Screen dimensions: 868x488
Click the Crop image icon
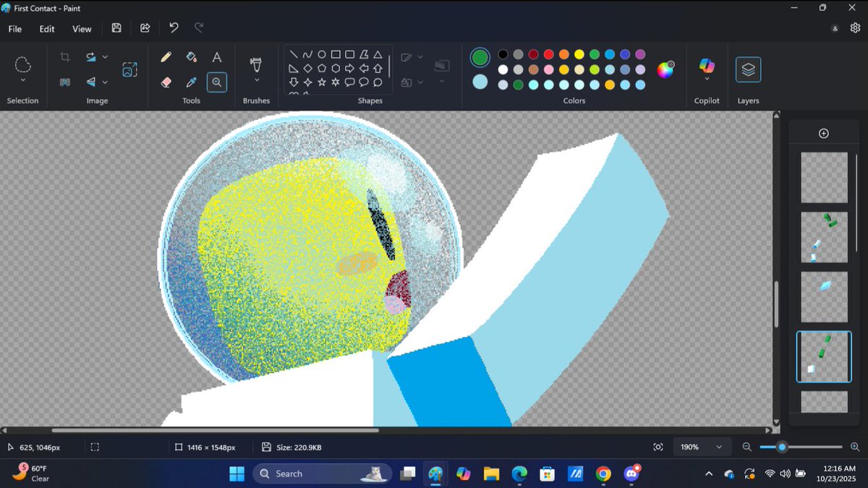click(x=65, y=57)
